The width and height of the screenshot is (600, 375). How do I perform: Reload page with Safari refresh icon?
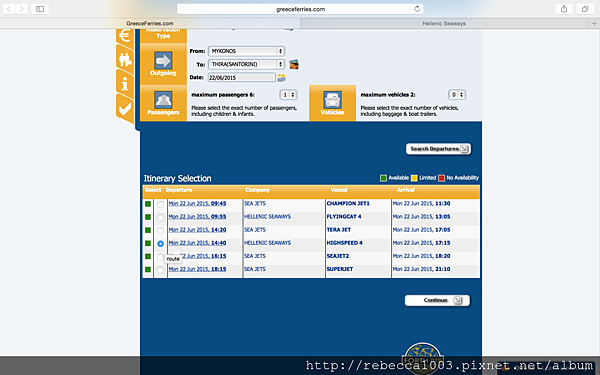click(x=417, y=9)
